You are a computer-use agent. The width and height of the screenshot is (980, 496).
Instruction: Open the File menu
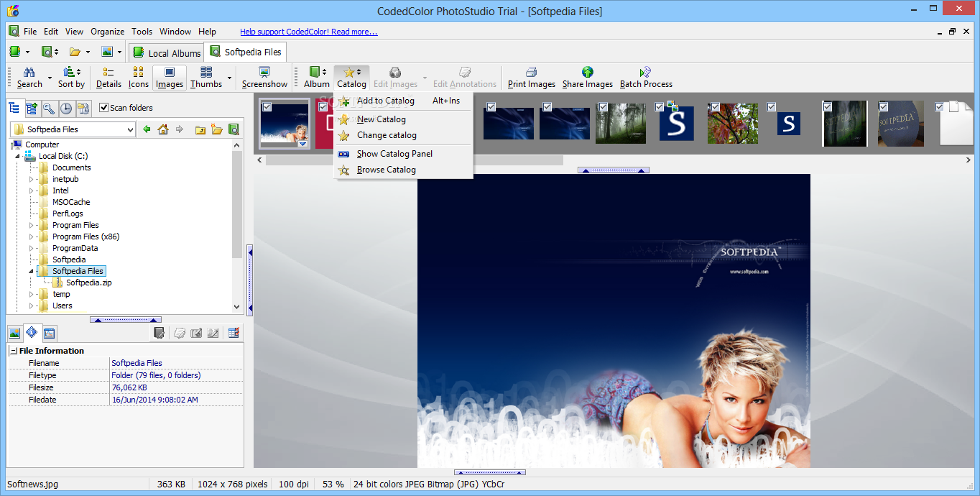click(30, 32)
